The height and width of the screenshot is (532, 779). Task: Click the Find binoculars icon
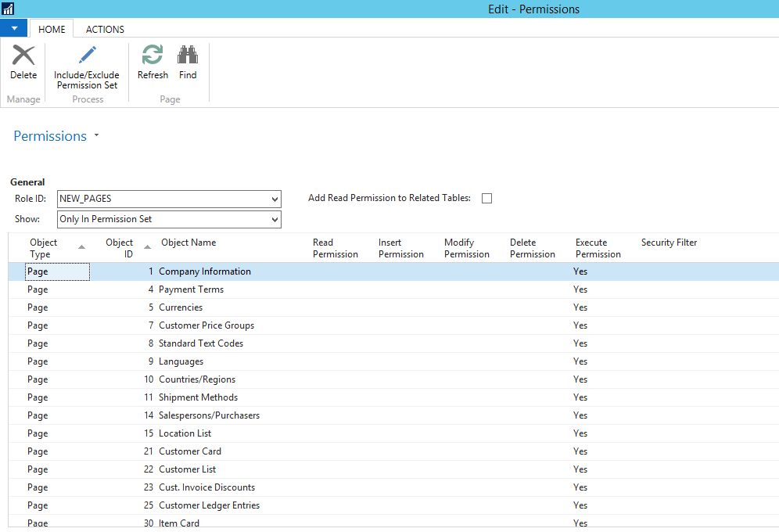tap(188, 56)
